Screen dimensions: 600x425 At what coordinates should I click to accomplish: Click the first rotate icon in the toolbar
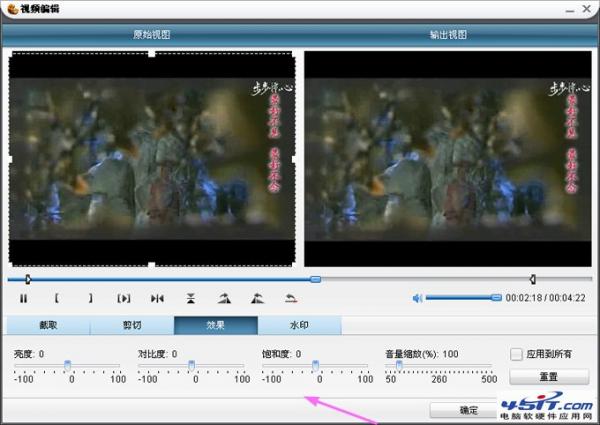[x=224, y=298]
